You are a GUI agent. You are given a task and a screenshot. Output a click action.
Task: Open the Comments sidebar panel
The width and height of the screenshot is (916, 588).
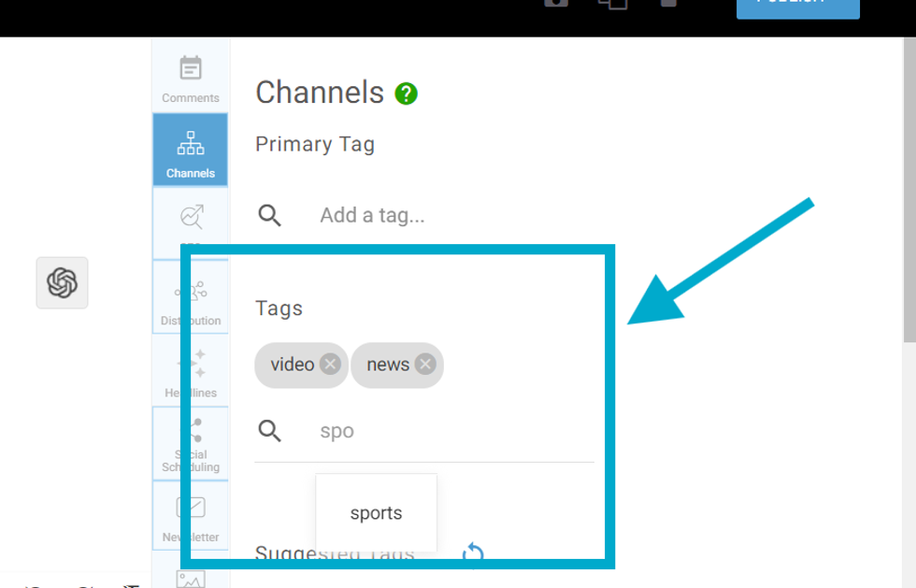(x=191, y=79)
